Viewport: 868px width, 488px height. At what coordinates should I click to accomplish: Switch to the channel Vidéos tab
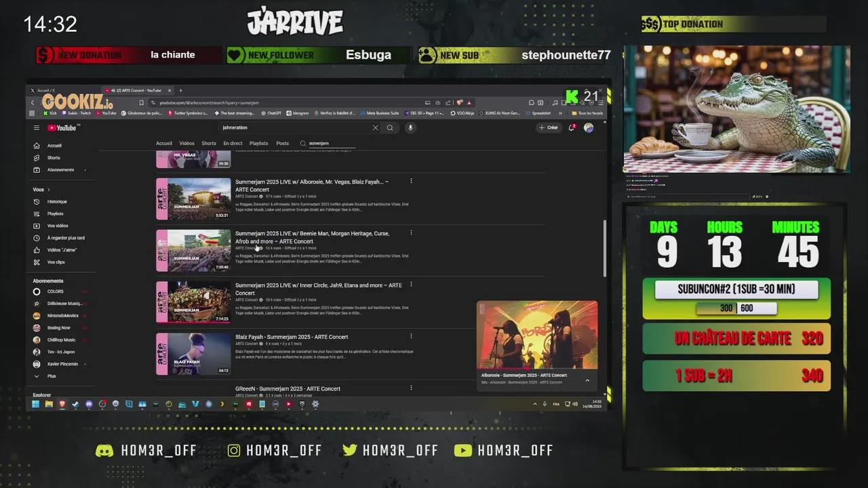click(186, 143)
